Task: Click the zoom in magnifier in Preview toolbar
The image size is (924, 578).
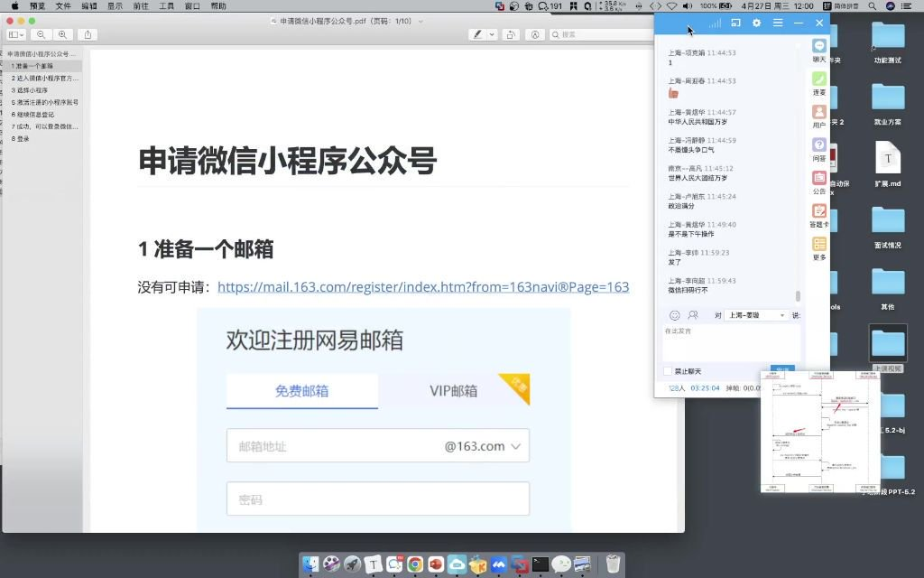Action: point(62,35)
